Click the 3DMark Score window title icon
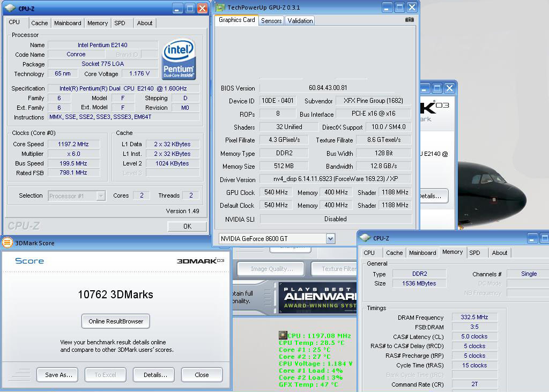Screen dimensions: 549x392 [x=8, y=243]
